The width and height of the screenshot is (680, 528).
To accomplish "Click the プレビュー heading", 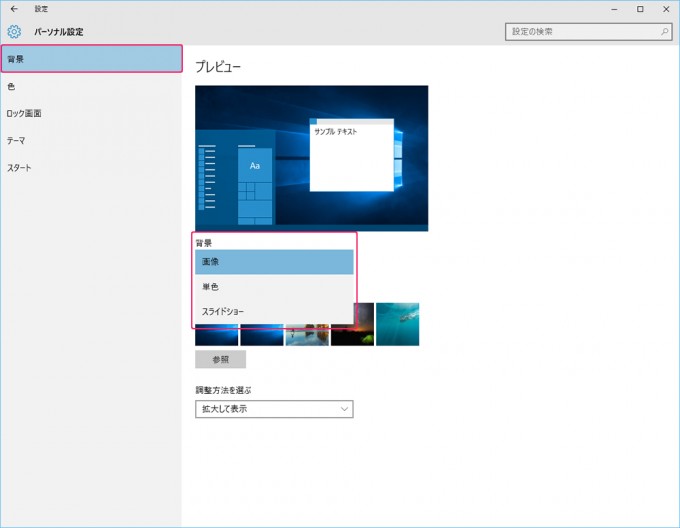I will [x=218, y=66].
